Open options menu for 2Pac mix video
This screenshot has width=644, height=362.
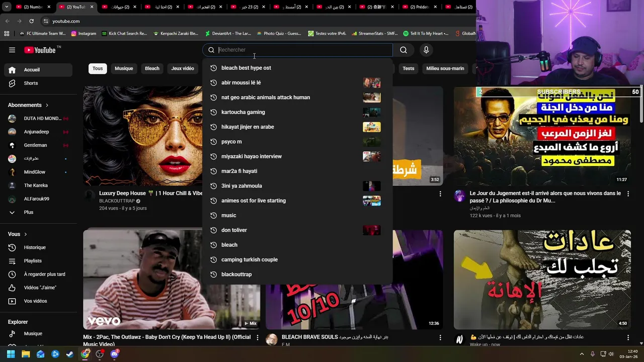pos(258,337)
